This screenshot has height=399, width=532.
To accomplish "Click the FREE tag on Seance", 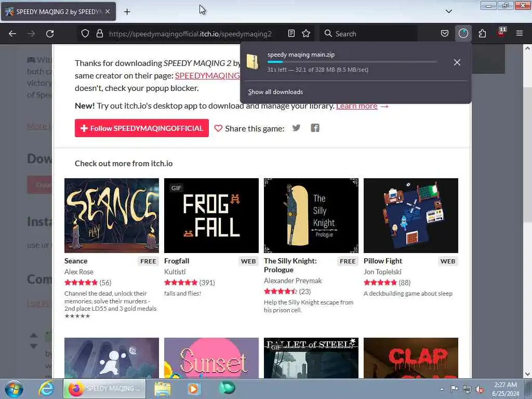I will [x=148, y=261].
